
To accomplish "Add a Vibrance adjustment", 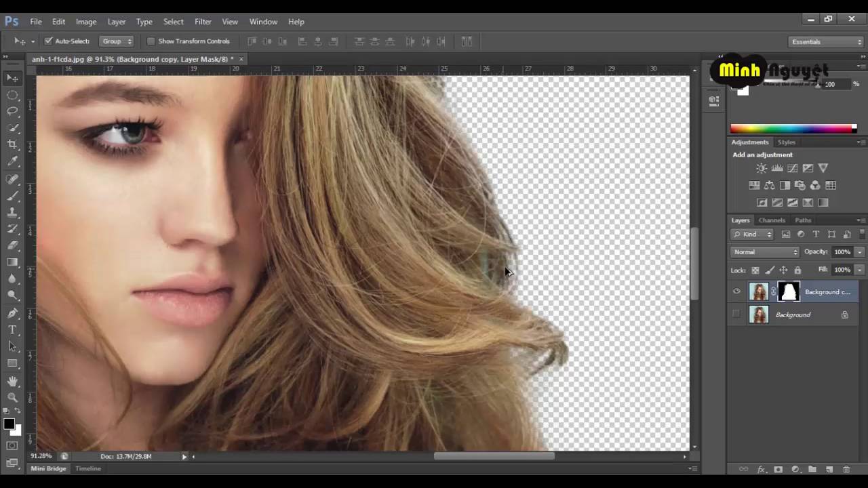I will coord(823,168).
